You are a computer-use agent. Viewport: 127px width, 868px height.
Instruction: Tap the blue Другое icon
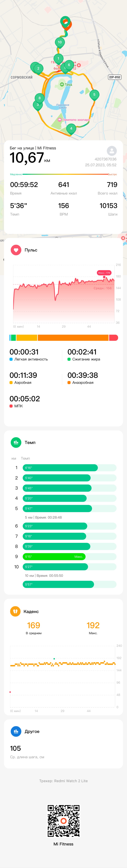point(16,731)
